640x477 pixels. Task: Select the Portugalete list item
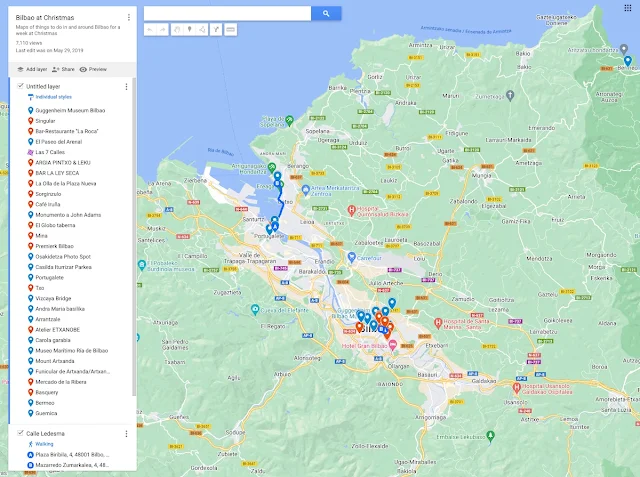tap(49, 277)
